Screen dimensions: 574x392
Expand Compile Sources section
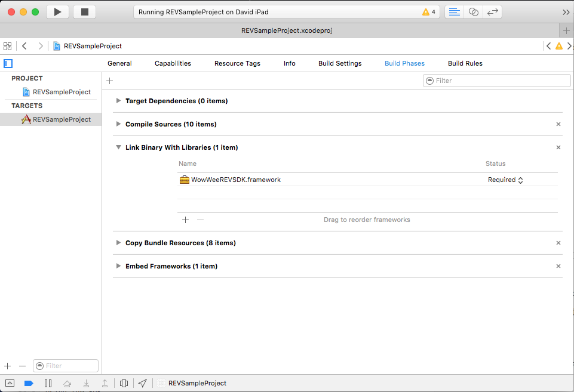[118, 124]
